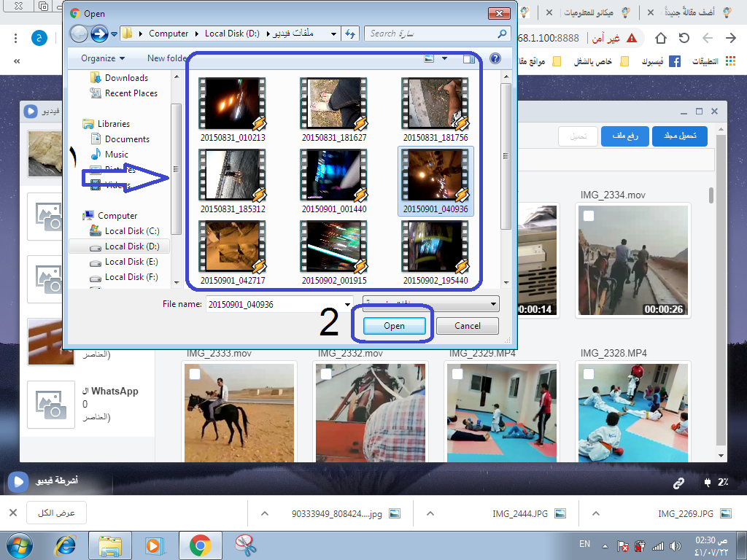
Task: Click the Facebook bookmark icon
Action: pos(675,61)
